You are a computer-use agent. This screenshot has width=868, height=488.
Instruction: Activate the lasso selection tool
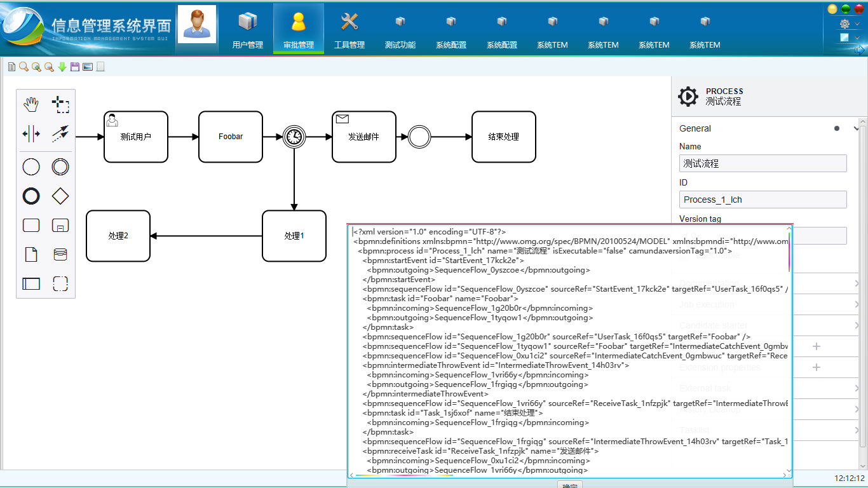coord(60,105)
